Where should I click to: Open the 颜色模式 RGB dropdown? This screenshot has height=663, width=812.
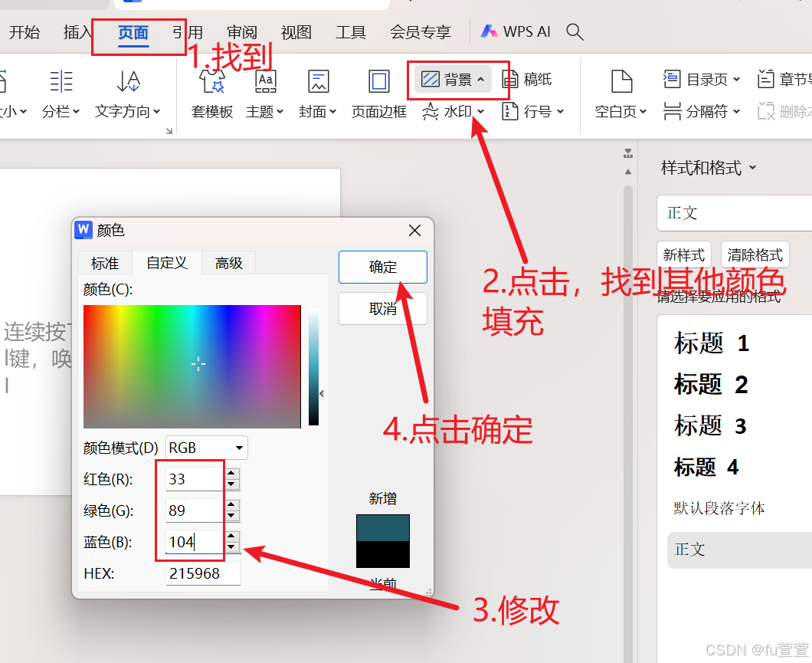tap(207, 448)
